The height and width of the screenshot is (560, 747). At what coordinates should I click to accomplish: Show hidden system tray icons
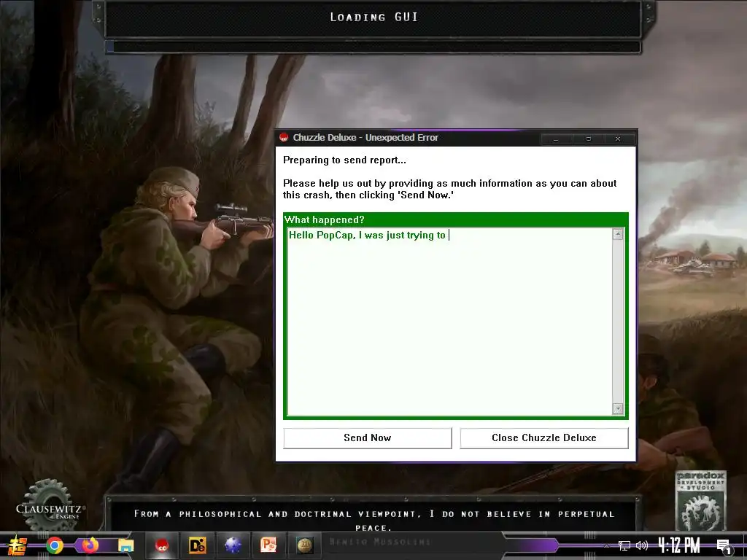(x=606, y=545)
